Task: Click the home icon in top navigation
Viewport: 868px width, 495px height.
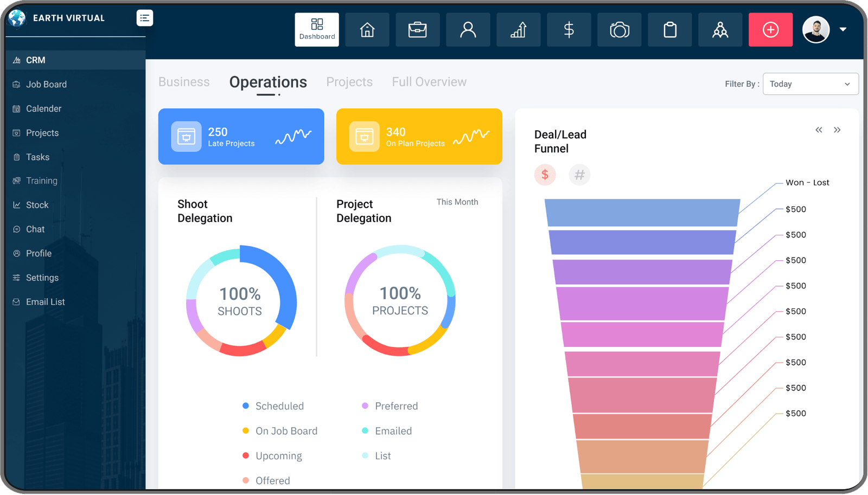Action: [367, 29]
